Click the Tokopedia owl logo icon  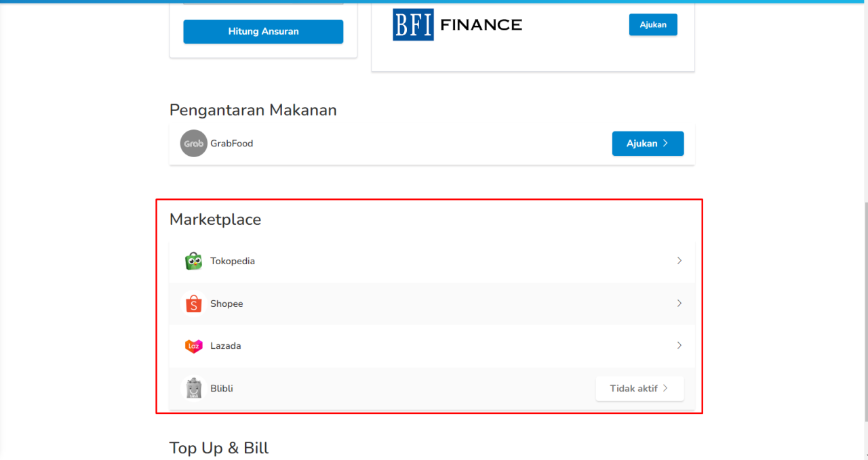point(193,261)
